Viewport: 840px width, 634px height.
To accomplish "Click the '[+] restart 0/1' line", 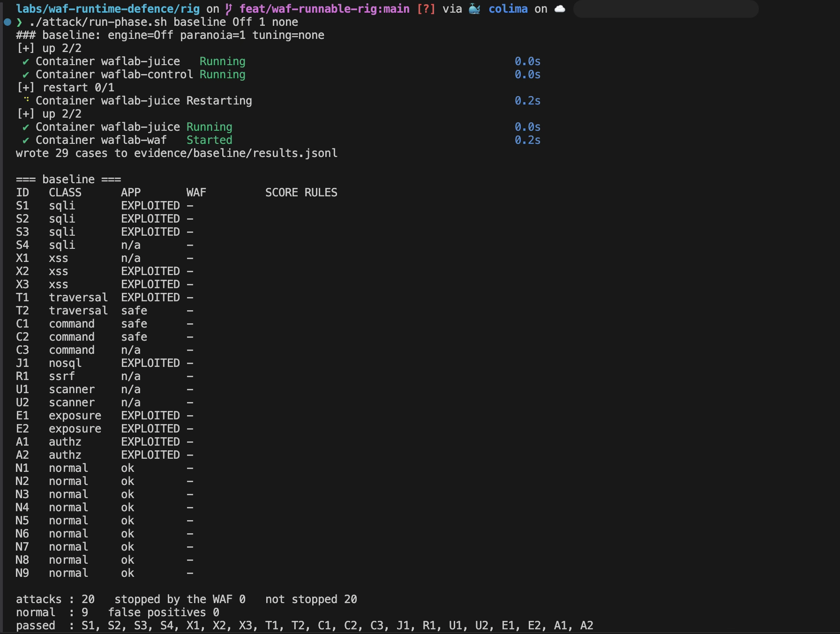I will coord(66,88).
